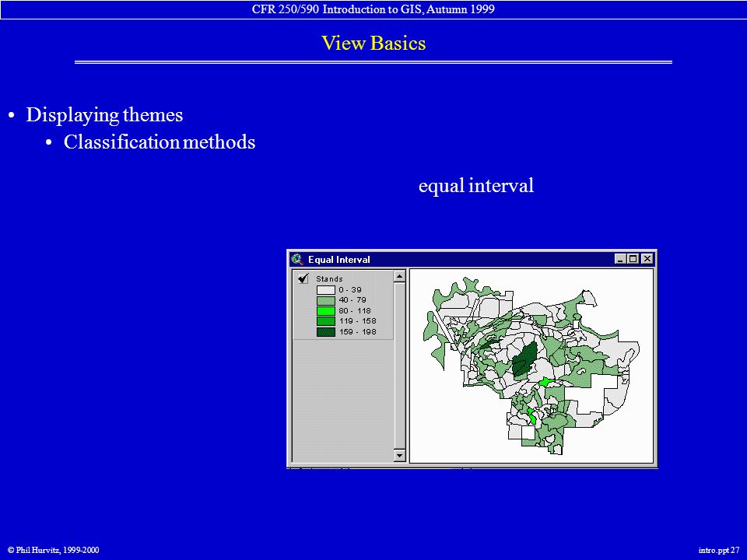Select the 40 - 79 legend swatch
Viewport: 747px width, 560px height.
(326, 300)
